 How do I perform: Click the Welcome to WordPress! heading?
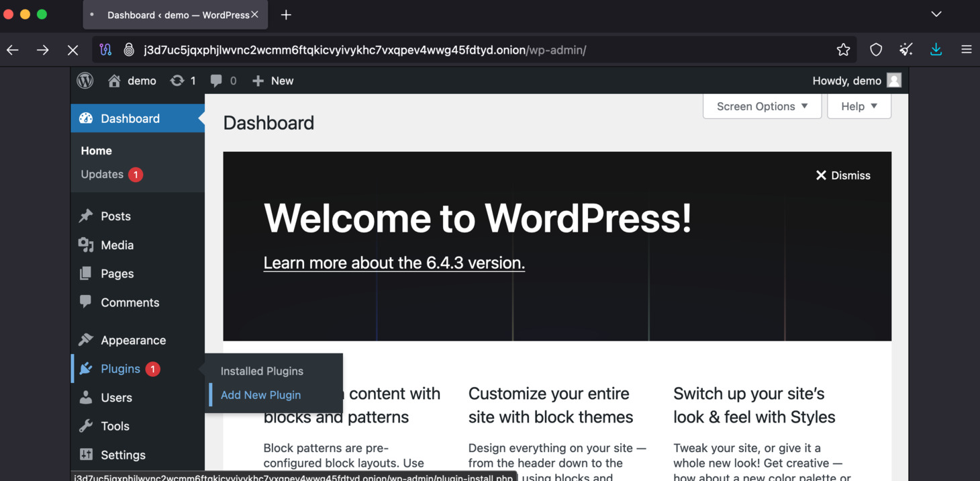tap(477, 218)
